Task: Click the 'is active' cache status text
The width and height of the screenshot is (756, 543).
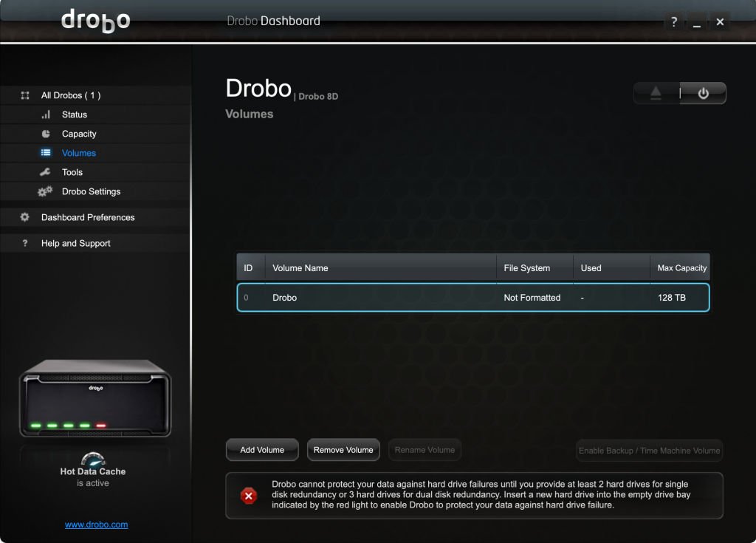Action: tap(93, 483)
